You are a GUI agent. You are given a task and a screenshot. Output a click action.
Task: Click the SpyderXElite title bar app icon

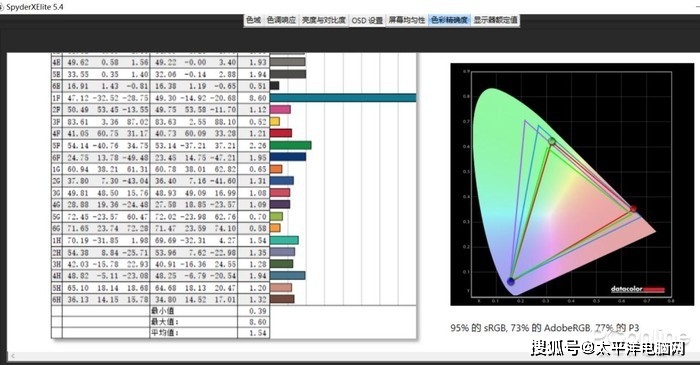point(2,7)
